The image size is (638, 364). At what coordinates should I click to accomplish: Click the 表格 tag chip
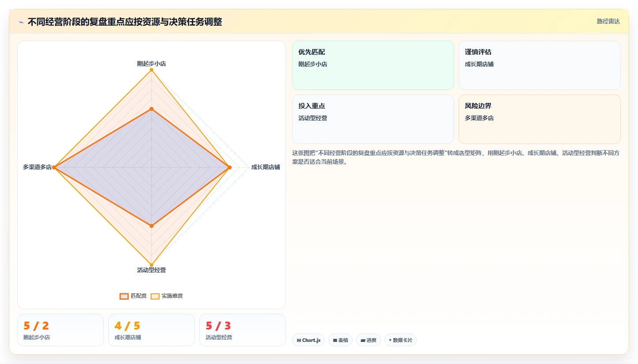(x=340, y=340)
